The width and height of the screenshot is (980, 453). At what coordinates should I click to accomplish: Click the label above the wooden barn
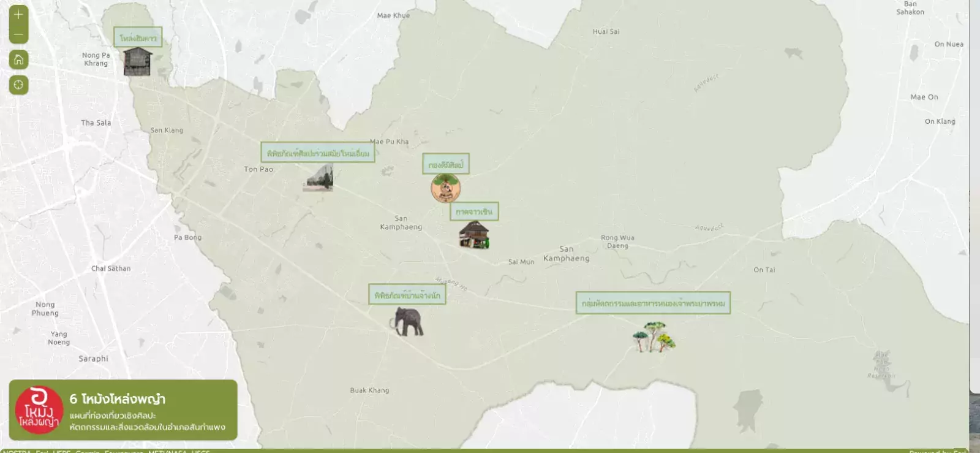pos(138,37)
